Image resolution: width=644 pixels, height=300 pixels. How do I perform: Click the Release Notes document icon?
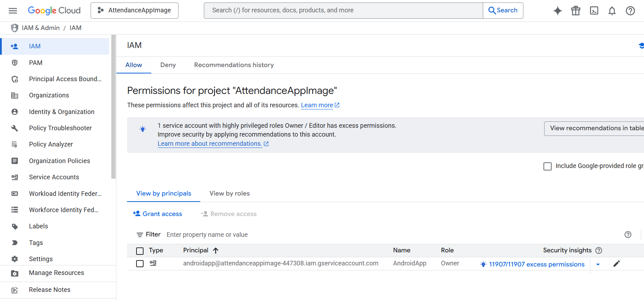click(x=14, y=290)
